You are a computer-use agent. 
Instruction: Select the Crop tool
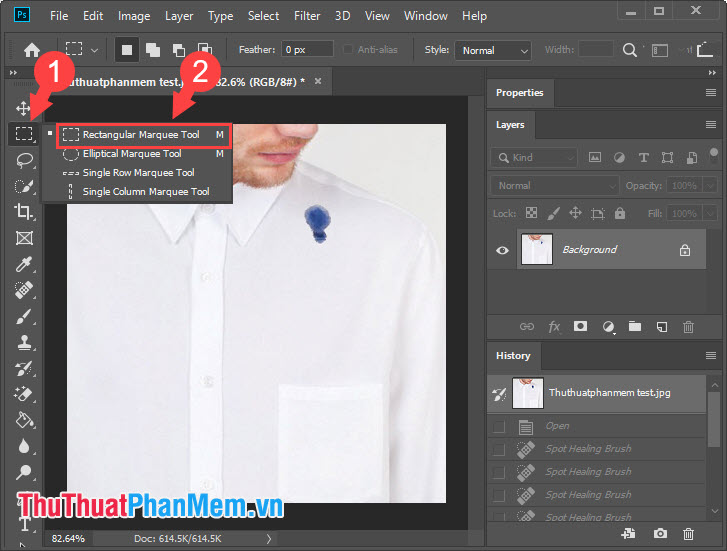(x=24, y=211)
